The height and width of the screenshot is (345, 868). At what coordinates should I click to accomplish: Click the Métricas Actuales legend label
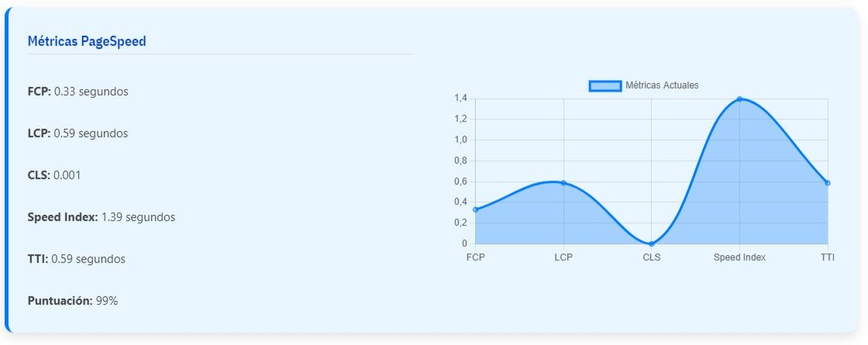662,86
